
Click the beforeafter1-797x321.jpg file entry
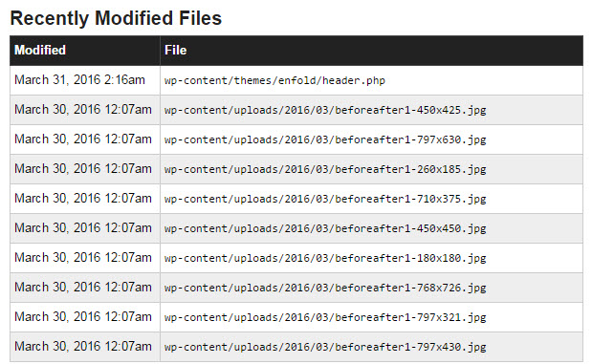[325, 317]
